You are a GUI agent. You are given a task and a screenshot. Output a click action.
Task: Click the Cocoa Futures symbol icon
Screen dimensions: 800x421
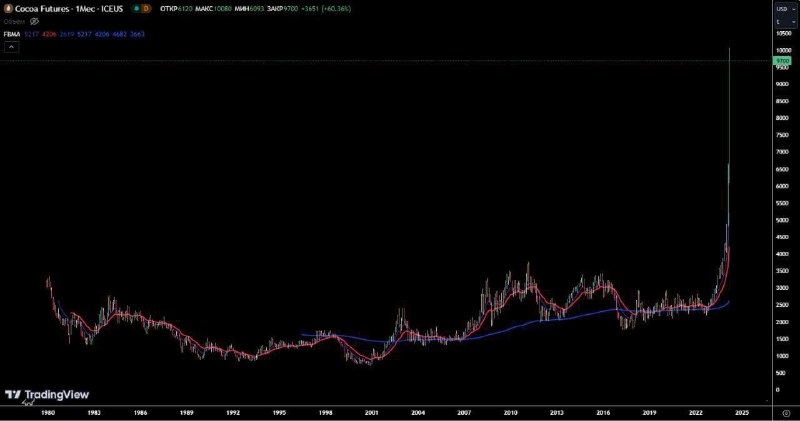pyautogui.click(x=8, y=9)
